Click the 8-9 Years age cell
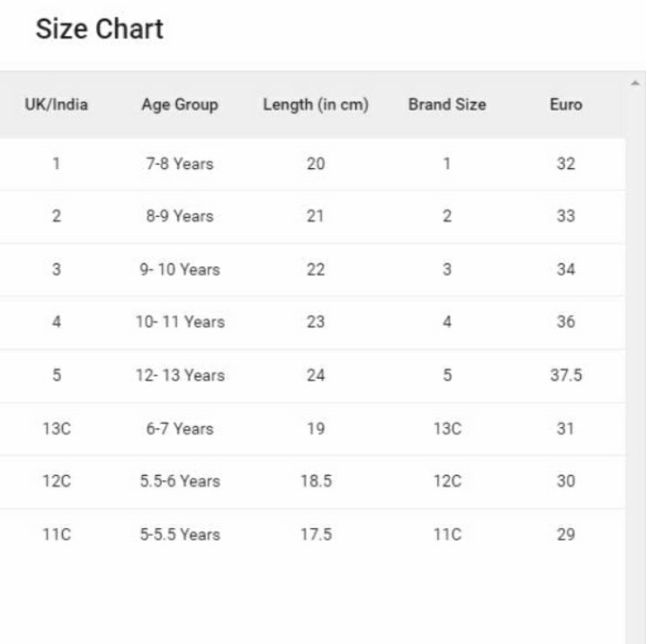646x644 pixels. (180, 217)
